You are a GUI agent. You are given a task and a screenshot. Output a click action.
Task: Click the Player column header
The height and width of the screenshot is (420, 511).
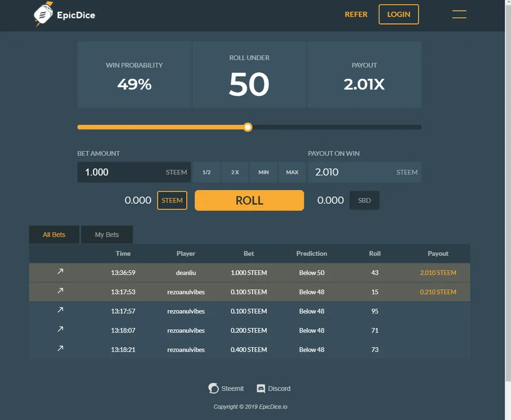point(186,253)
